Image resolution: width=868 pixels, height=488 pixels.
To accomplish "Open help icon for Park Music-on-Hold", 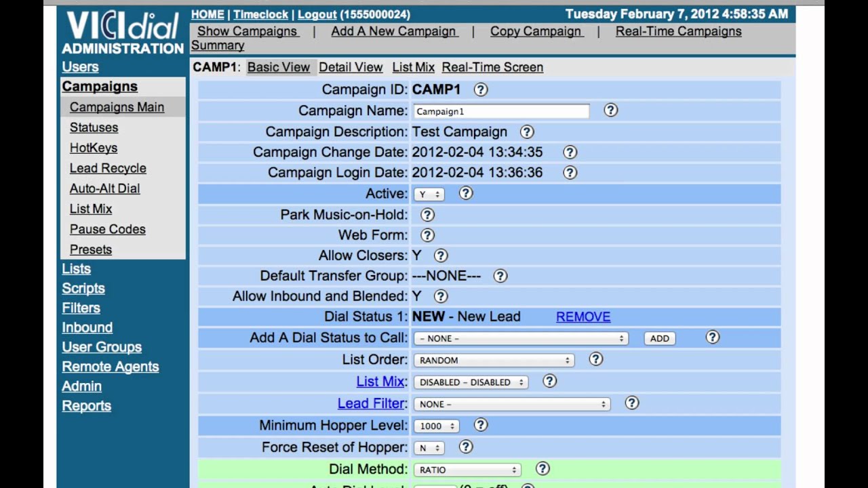I will pyautogui.click(x=427, y=215).
